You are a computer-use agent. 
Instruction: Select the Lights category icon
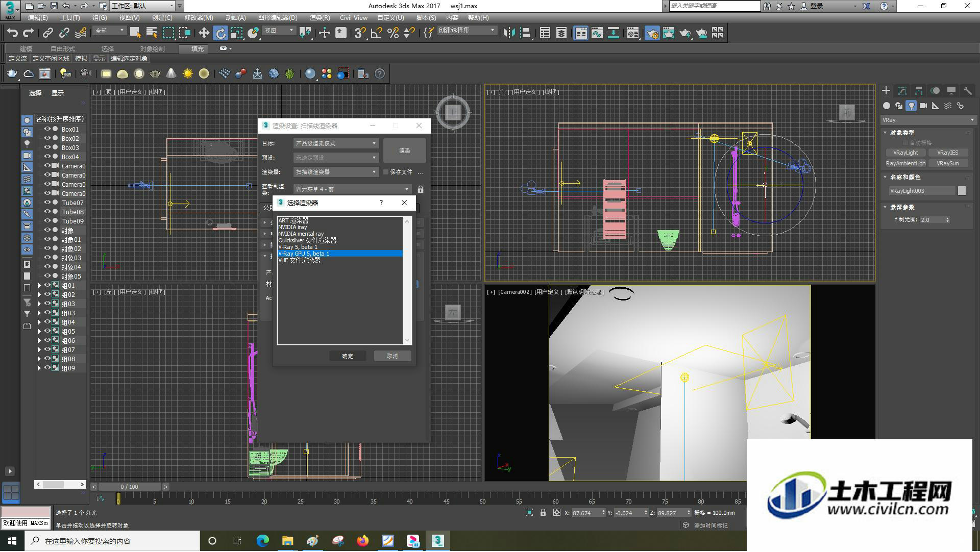911,106
